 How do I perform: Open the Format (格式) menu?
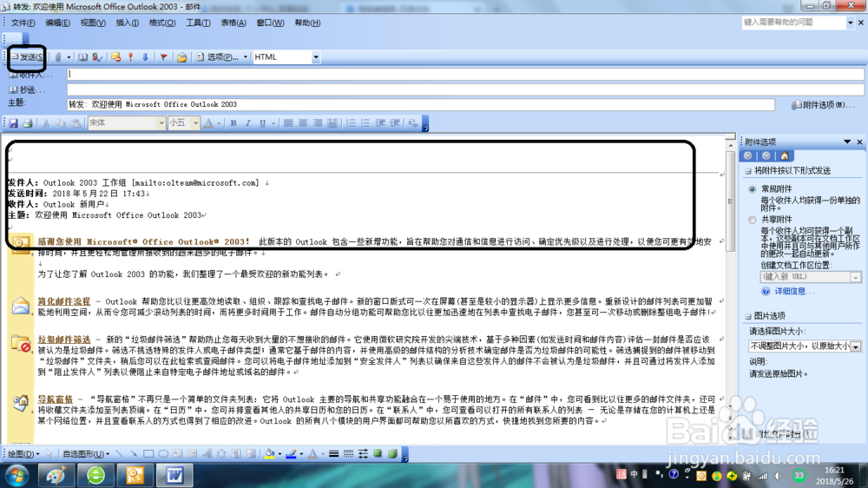pyautogui.click(x=162, y=23)
